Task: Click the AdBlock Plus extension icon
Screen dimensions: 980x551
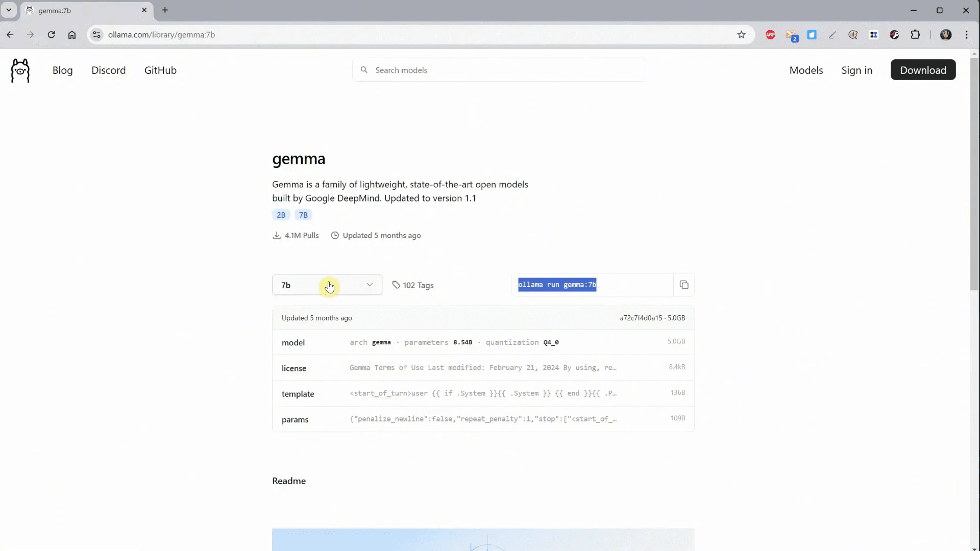Action: click(x=770, y=35)
